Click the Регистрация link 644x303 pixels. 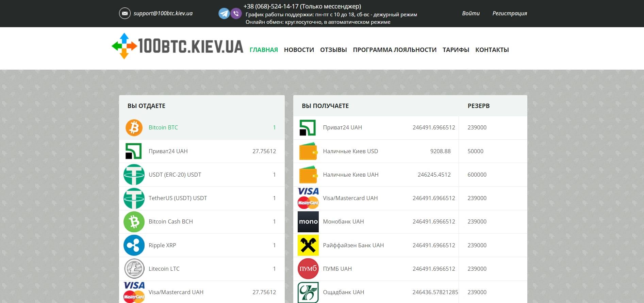(x=510, y=14)
